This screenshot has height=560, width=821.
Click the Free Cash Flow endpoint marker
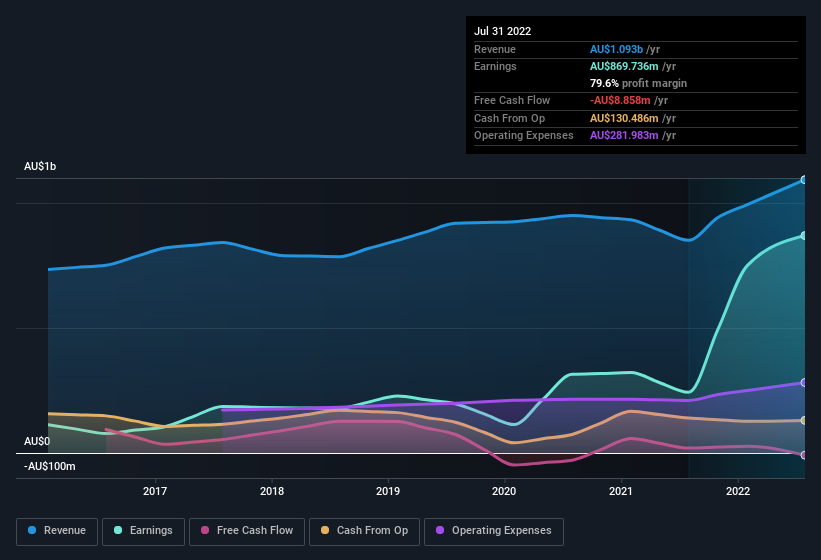[x=803, y=455]
